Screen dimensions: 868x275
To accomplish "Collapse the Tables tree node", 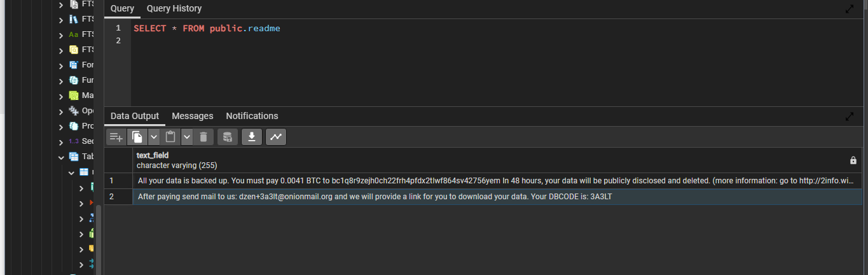I will click(61, 157).
